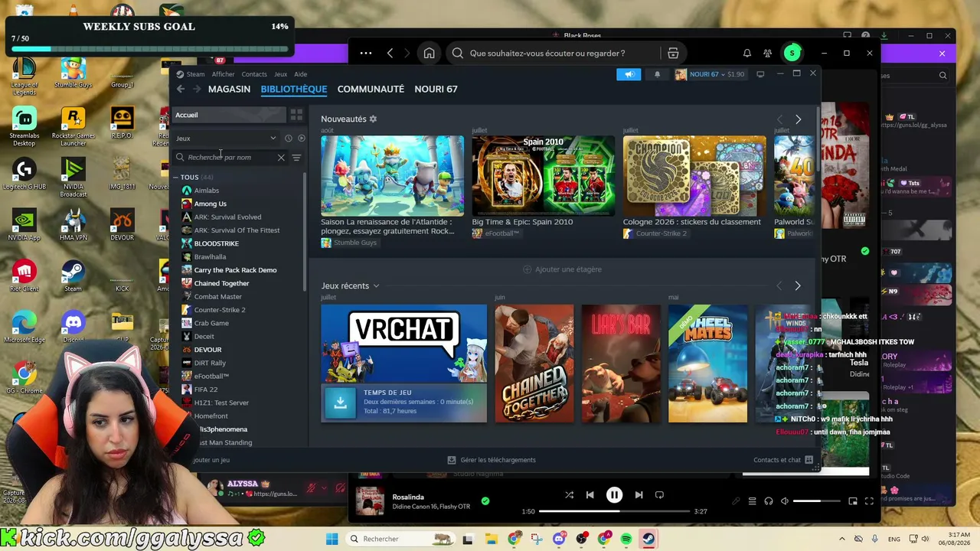Open Contacts menu
This screenshot has width=980, height=551.
click(x=254, y=74)
